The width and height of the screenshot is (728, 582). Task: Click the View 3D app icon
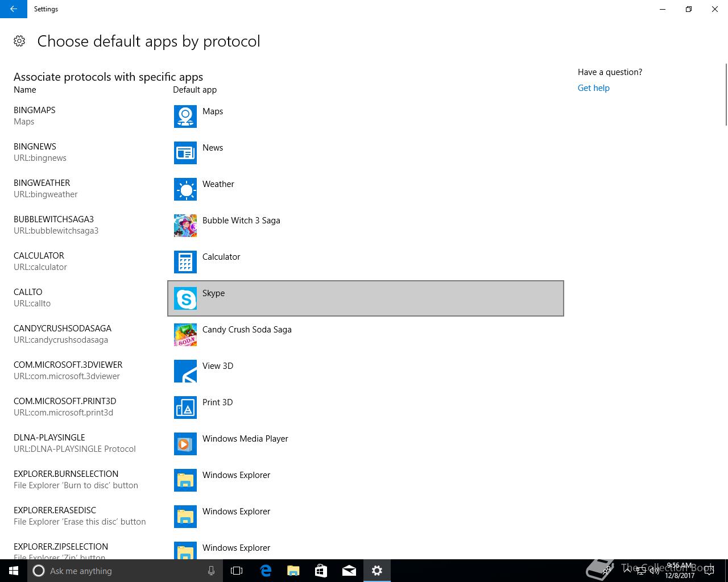(185, 371)
